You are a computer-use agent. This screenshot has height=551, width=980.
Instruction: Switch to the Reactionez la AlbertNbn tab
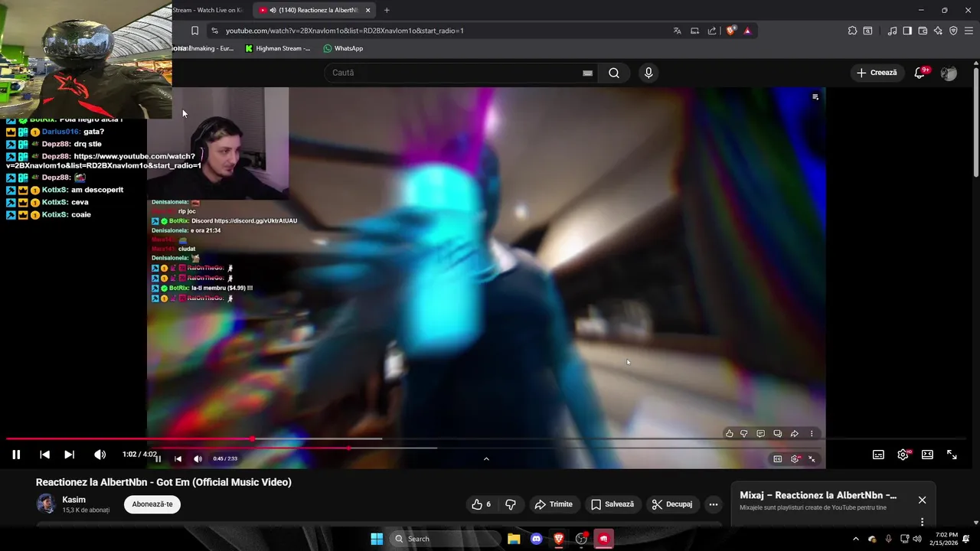point(314,10)
